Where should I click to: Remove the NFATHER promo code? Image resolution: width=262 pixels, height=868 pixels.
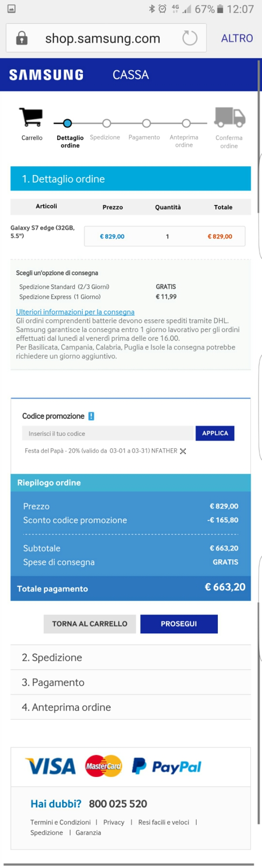point(183,451)
